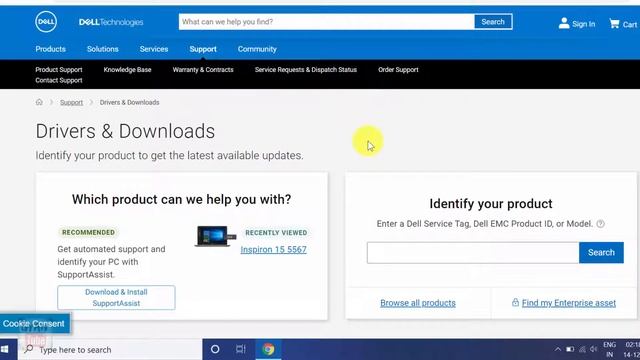Click the Inspiron laptop thumbnail

coord(215,236)
